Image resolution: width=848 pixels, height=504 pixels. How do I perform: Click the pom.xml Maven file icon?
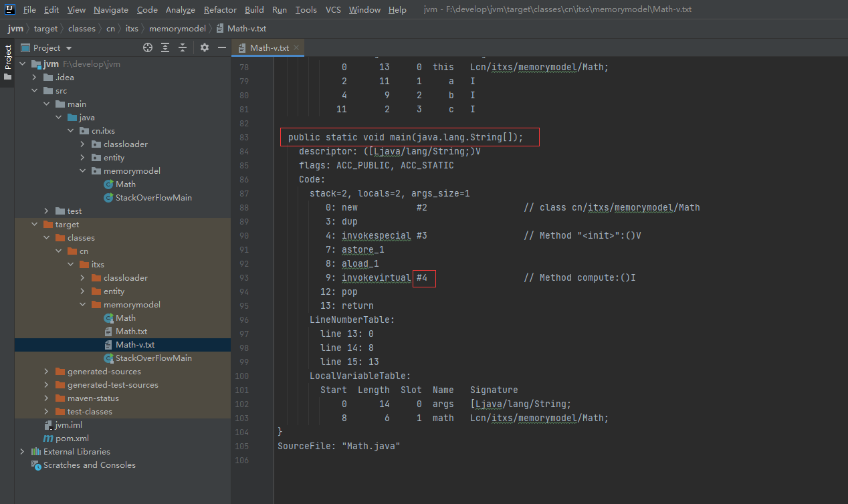[48, 438]
